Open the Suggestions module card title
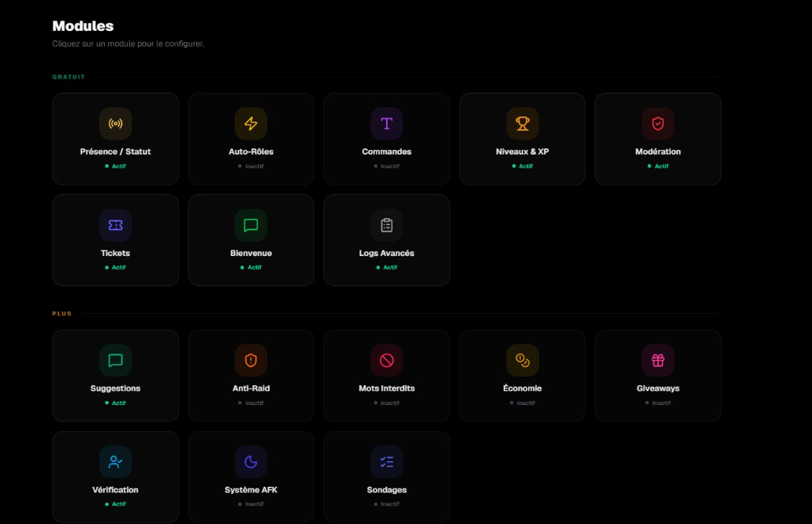The height and width of the screenshot is (524, 812). point(116,388)
